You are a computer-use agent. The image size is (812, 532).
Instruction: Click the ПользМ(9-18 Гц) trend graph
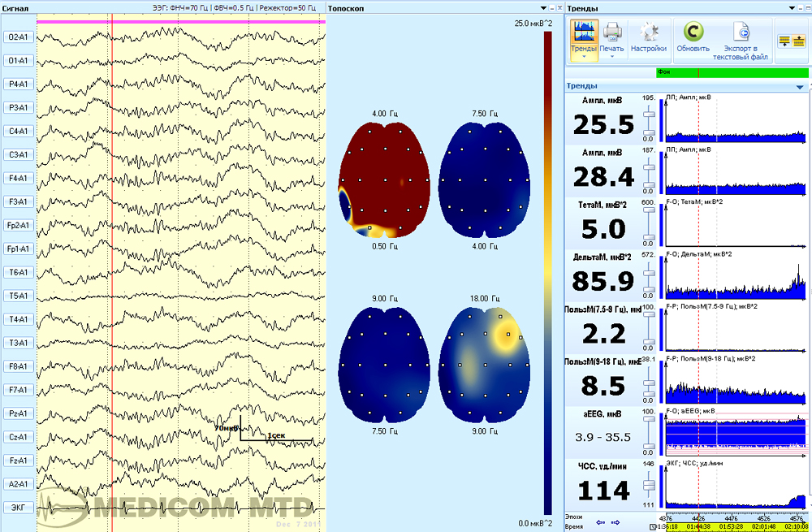tap(736, 380)
